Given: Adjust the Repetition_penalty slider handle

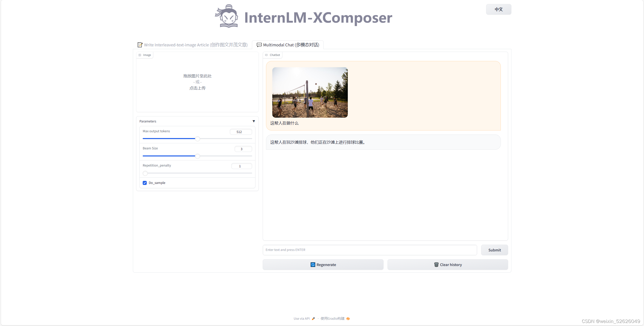Looking at the screenshot, I should click(x=145, y=173).
